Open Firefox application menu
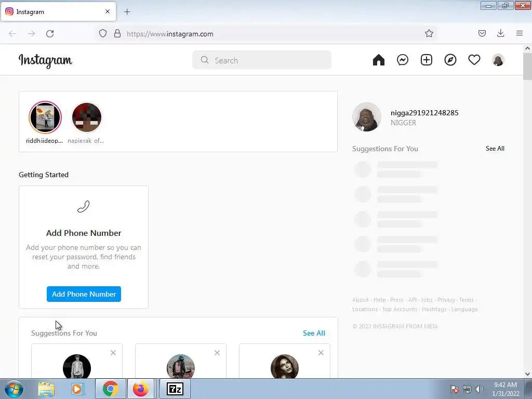The image size is (532, 399). pyautogui.click(x=520, y=33)
